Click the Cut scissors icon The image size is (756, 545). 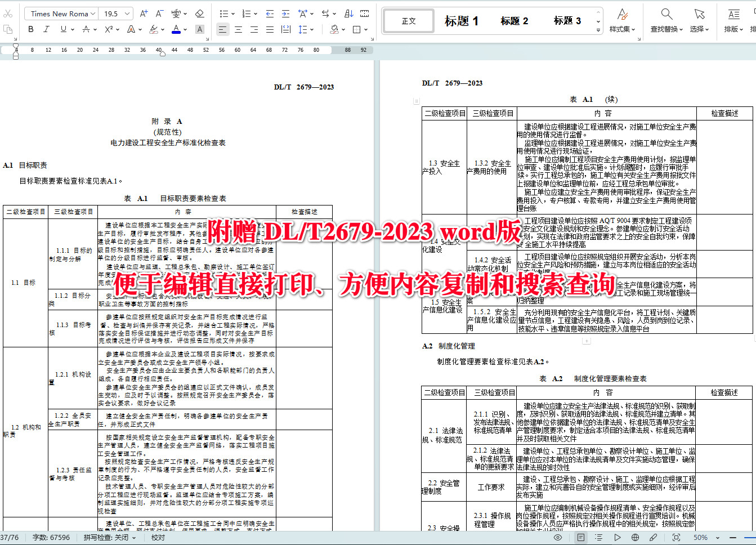[x=8, y=14]
